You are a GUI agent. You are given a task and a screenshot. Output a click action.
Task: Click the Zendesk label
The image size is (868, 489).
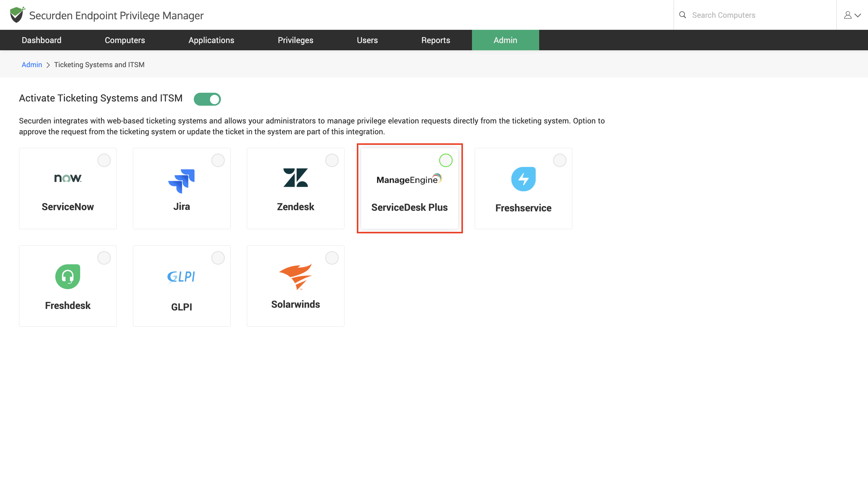coord(295,207)
